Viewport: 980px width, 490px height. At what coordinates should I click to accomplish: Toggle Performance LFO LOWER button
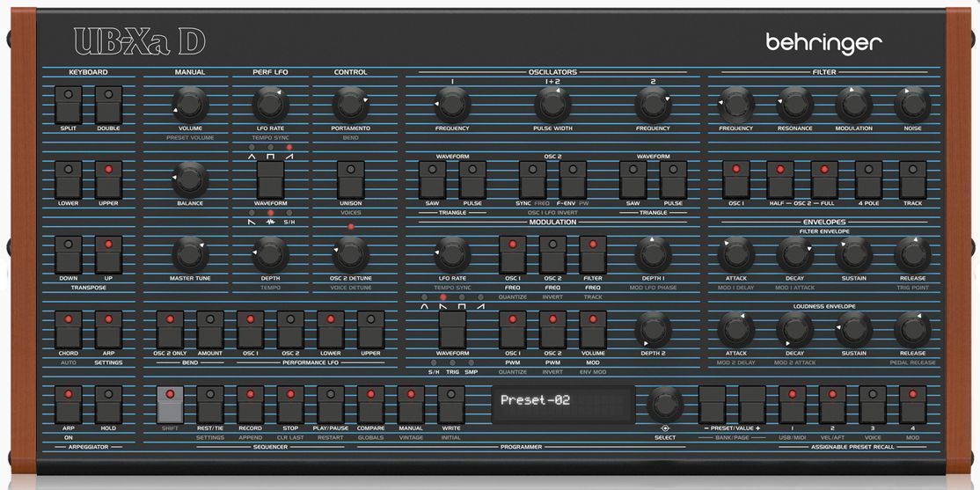pos(331,329)
